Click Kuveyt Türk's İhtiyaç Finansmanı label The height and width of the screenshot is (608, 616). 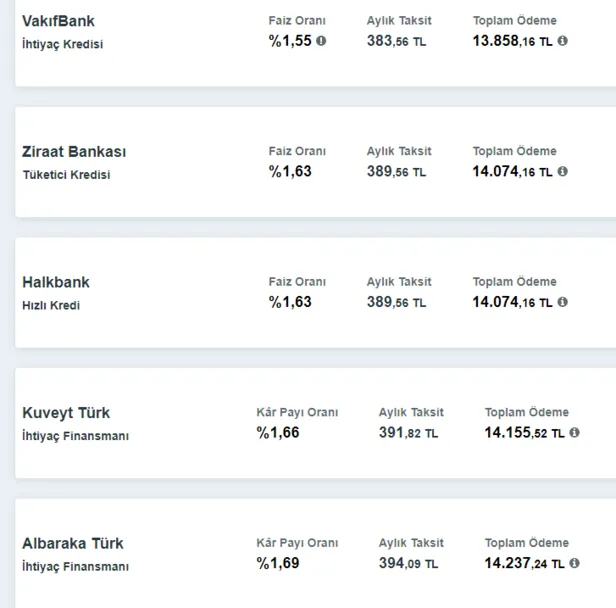point(75,436)
